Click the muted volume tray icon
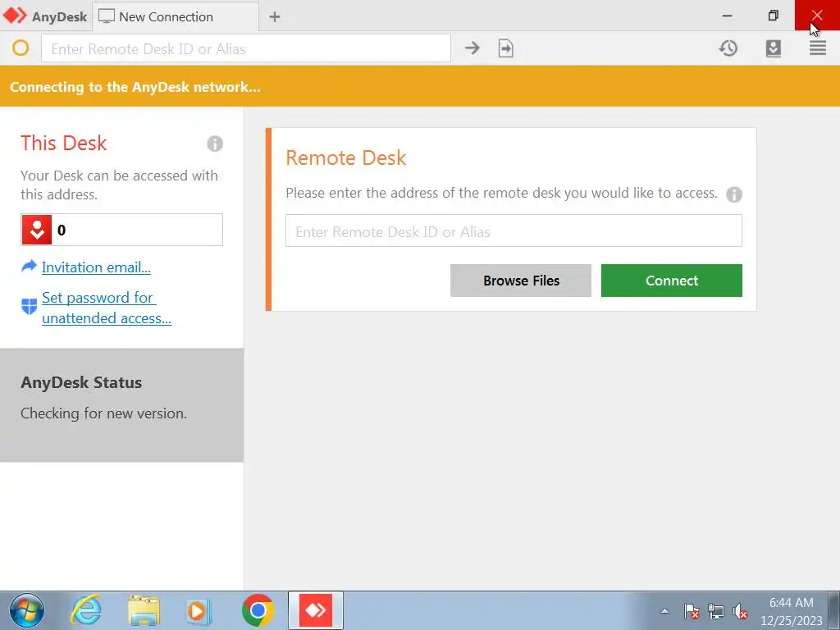This screenshot has width=840, height=630. click(x=741, y=610)
